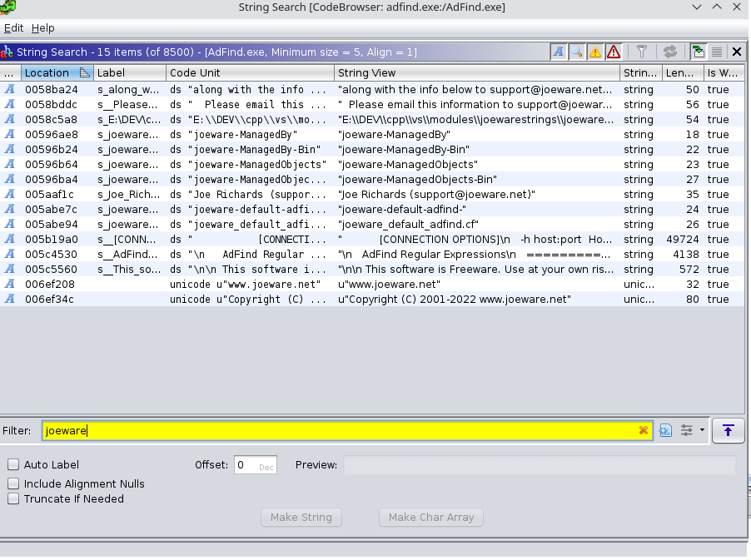Clear filter text with orange X
Image resolution: width=751 pixels, height=560 pixels.
643,430
